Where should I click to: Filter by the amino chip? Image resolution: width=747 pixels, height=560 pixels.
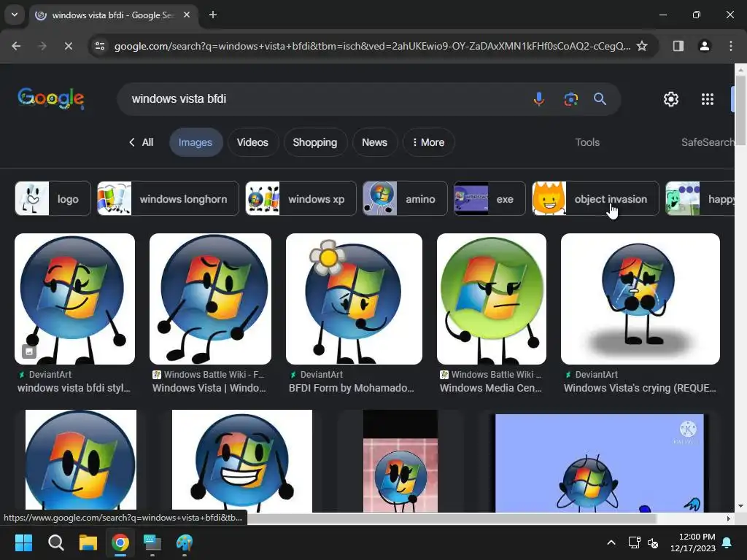(405, 198)
